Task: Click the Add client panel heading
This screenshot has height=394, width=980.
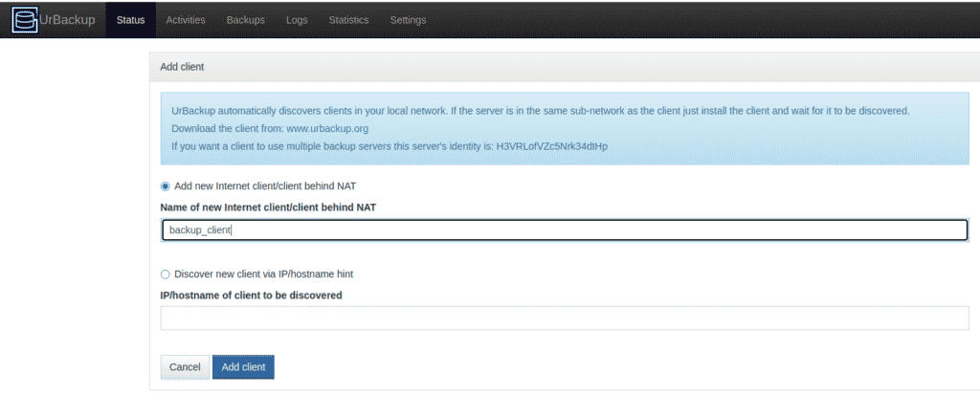Action: (x=182, y=67)
